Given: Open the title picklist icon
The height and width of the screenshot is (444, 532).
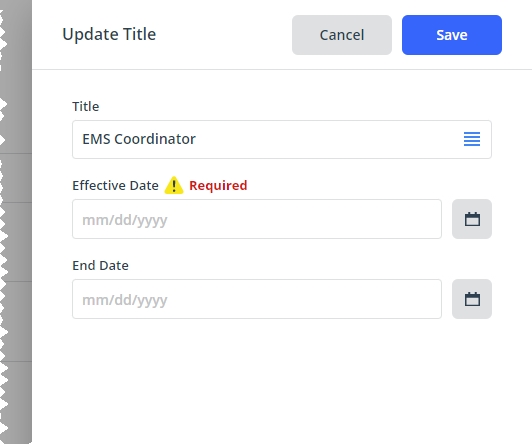Looking at the screenshot, I should [472, 139].
